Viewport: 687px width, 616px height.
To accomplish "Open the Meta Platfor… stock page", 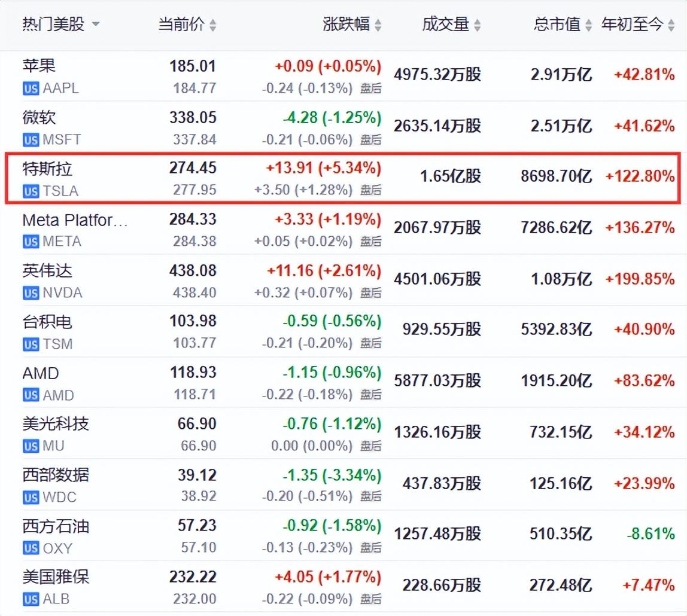I will (75, 219).
